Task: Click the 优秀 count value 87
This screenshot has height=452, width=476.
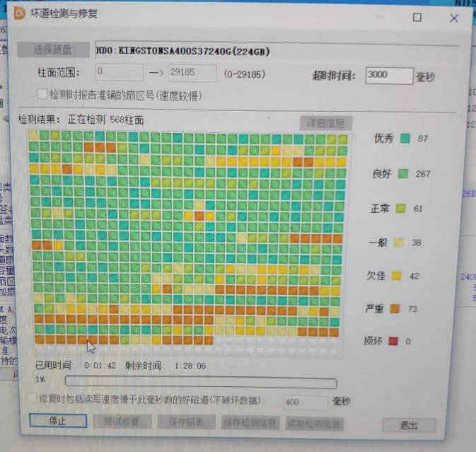Action: (x=422, y=139)
